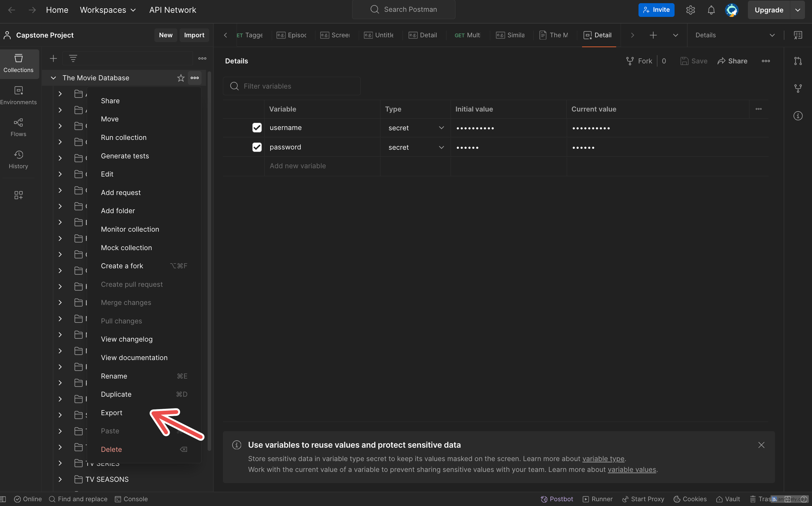Viewport: 812px width, 506px height.
Task: Open the settings gear icon
Action: [x=690, y=10]
